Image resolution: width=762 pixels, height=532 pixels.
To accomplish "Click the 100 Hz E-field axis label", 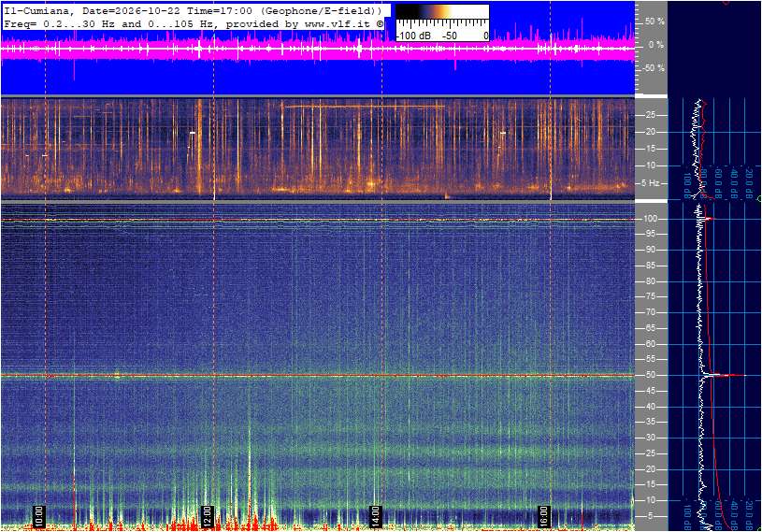I will coord(650,219).
